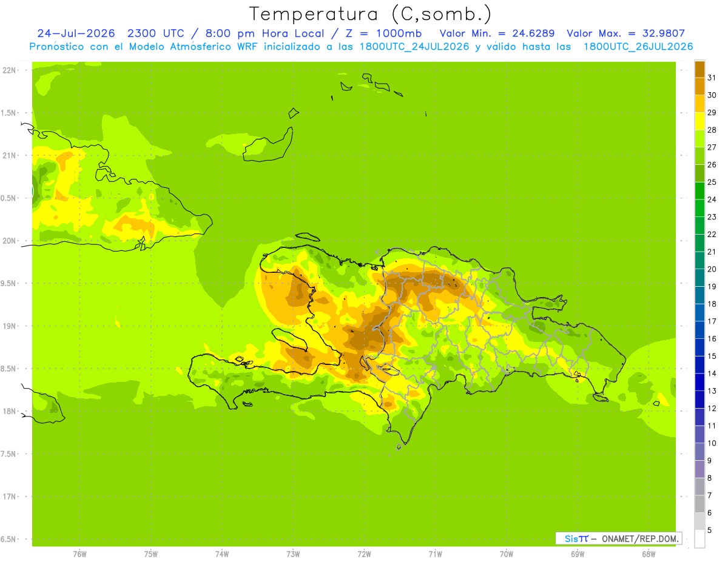Click the green color bar segment between 26 and 27
The width and height of the screenshot is (728, 562).
[x=699, y=156]
